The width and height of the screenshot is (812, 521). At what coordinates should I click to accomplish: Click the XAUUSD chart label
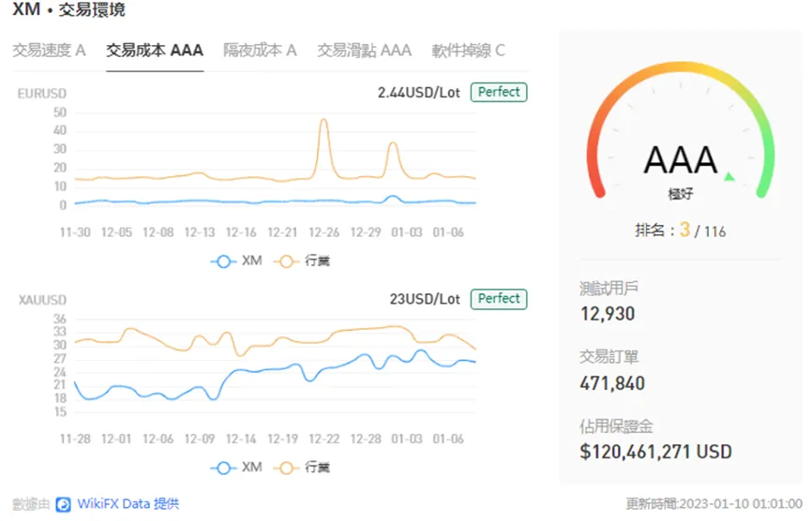point(42,300)
